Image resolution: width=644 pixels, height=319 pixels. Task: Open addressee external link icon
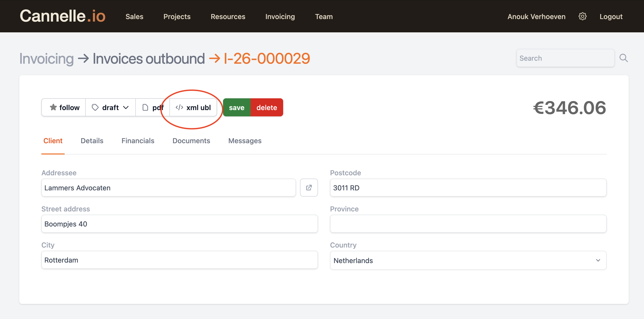(309, 188)
